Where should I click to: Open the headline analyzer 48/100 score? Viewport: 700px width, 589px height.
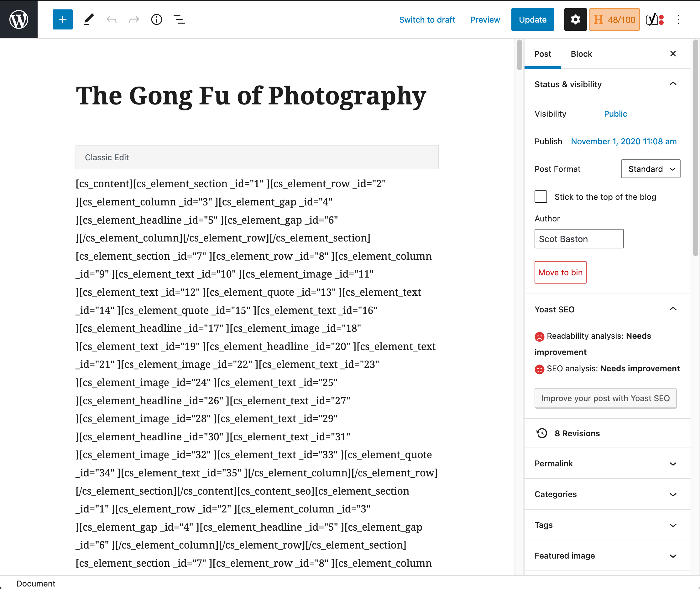(x=614, y=19)
